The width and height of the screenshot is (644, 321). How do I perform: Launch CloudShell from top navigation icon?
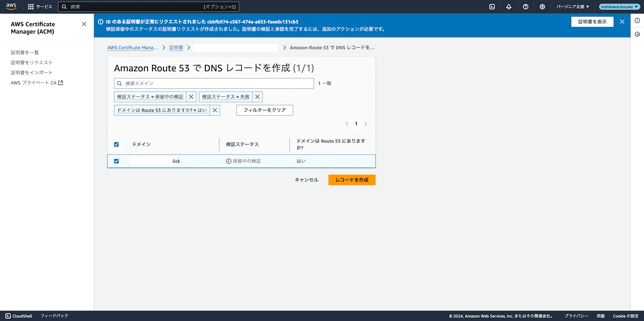point(492,7)
